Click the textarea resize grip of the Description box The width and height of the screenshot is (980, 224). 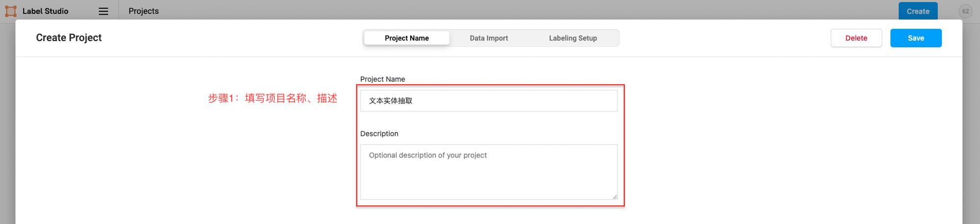tap(614, 197)
